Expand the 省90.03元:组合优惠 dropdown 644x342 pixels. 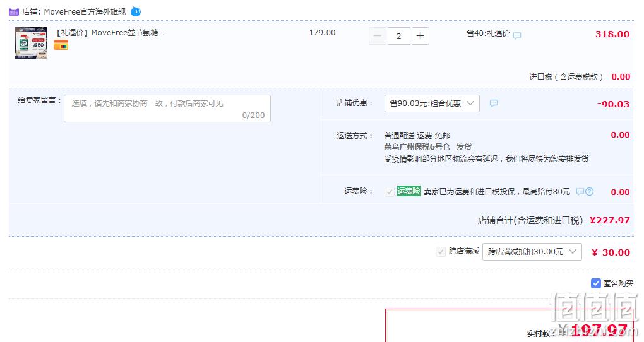[432, 103]
